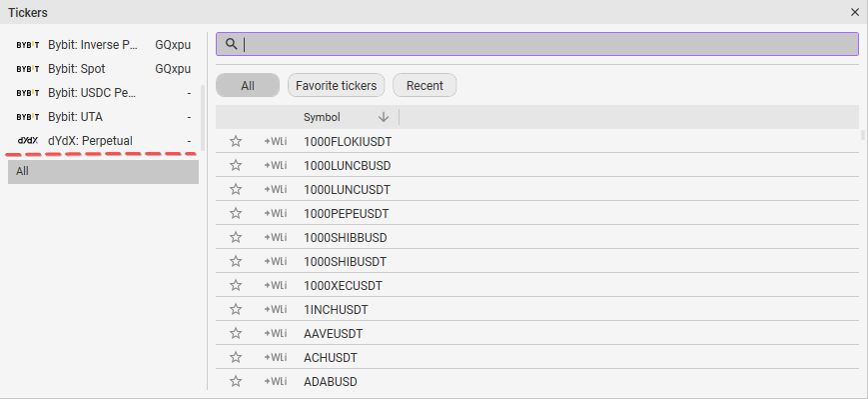Viewport: 868px width, 399px height.
Task: Open the ADABUSD ticker
Action: click(331, 382)
